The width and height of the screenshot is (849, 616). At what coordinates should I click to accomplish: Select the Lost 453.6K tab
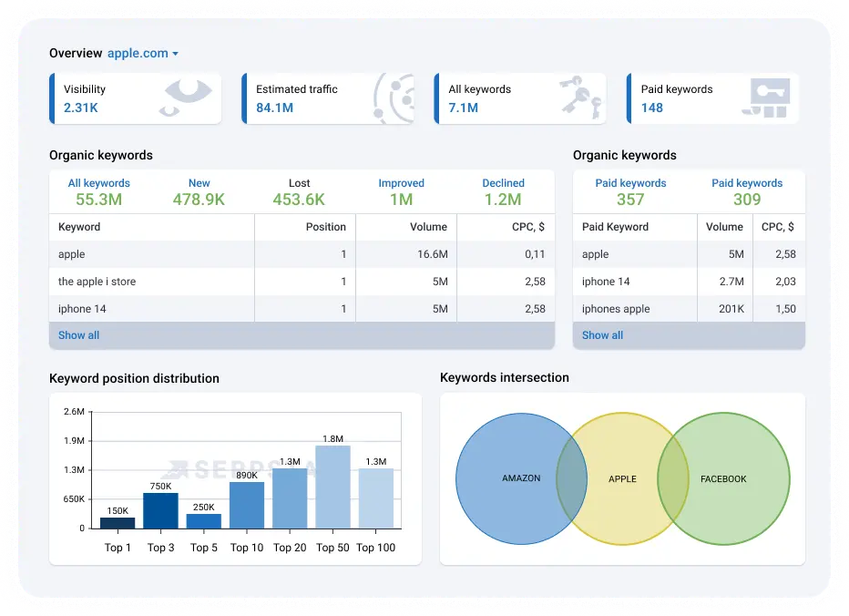pos(299,191)
